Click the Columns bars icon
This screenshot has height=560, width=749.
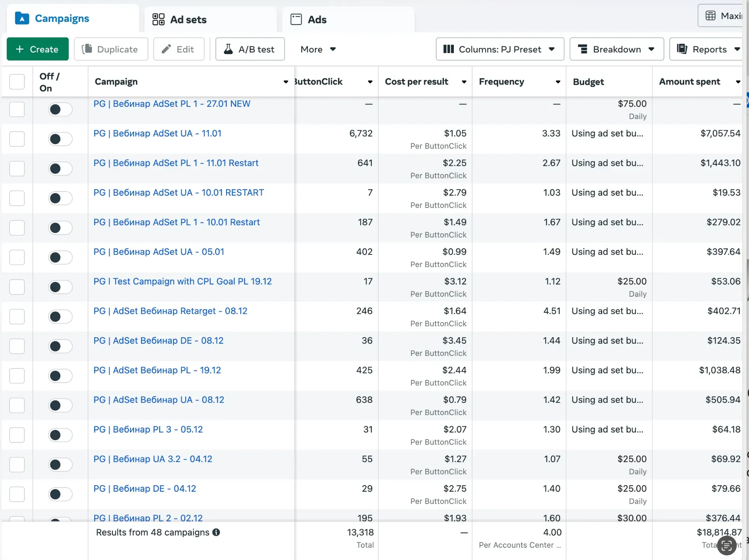point(448,49)
